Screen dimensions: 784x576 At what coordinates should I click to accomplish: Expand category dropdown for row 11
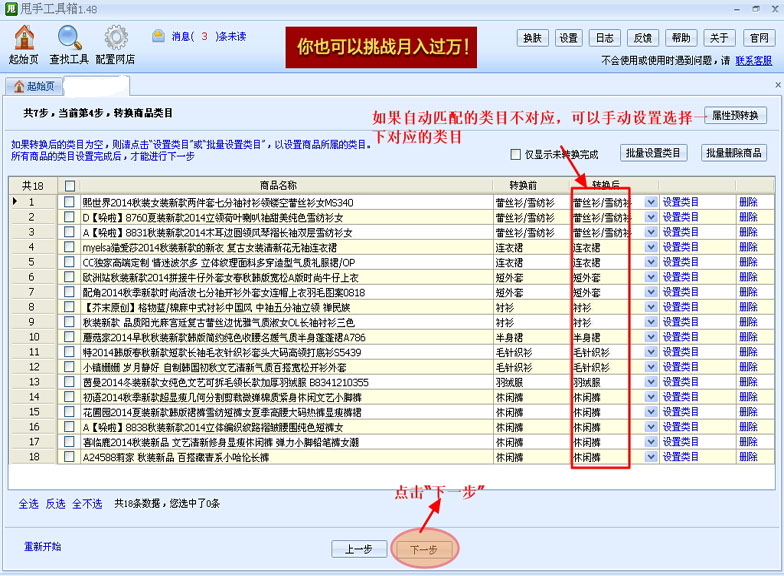pyautogui.click(x=650, y=352)
